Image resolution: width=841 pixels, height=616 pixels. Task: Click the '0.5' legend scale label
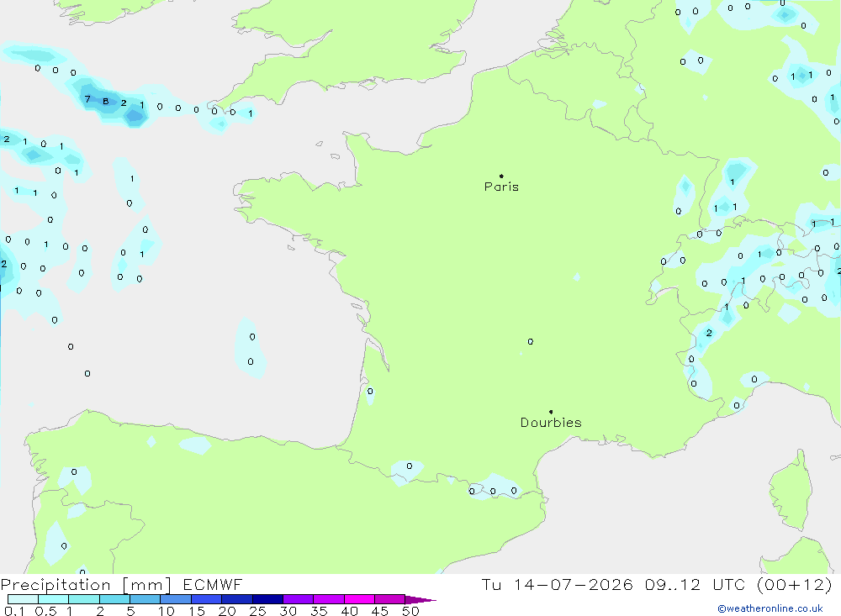tap(45, 611)
